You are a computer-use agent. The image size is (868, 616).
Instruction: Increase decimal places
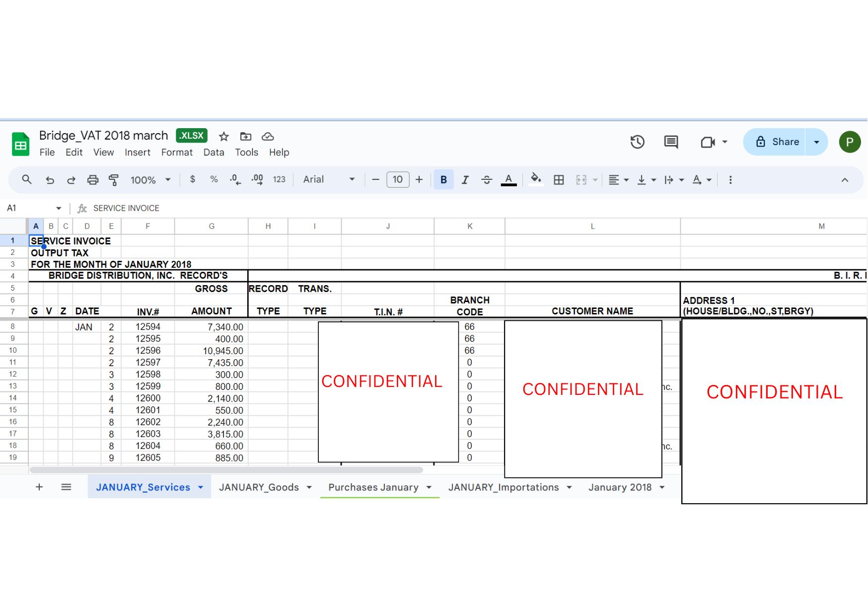257,180
